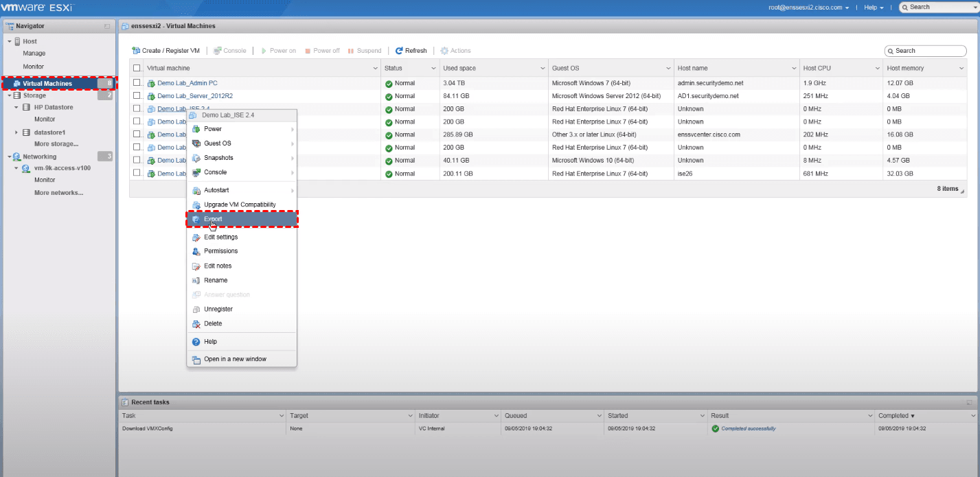Expand the datastore1 tree node
This screenshot has width=980, height=477.
tap(16, 132)
